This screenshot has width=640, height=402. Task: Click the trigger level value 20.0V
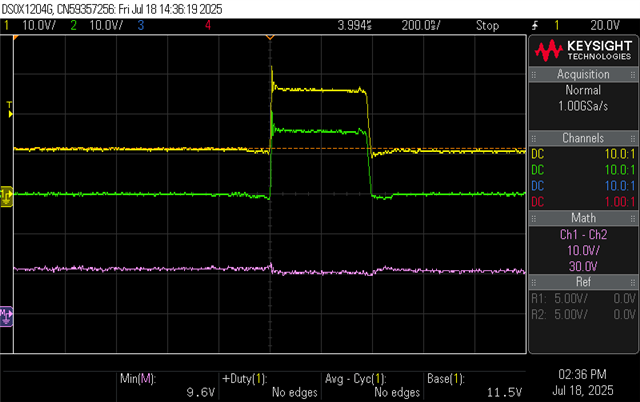pos(605,25)
